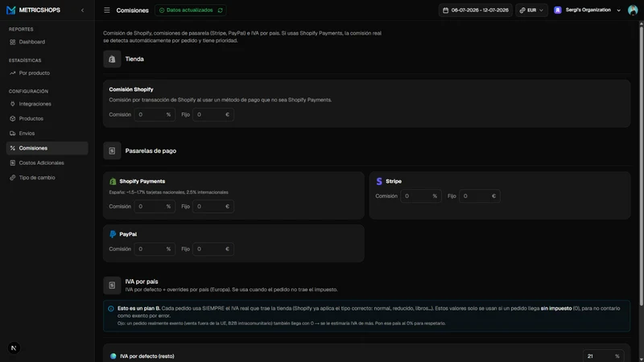
Task: Click the Pasarelas de pago section icon
Action: click(112, 151)
